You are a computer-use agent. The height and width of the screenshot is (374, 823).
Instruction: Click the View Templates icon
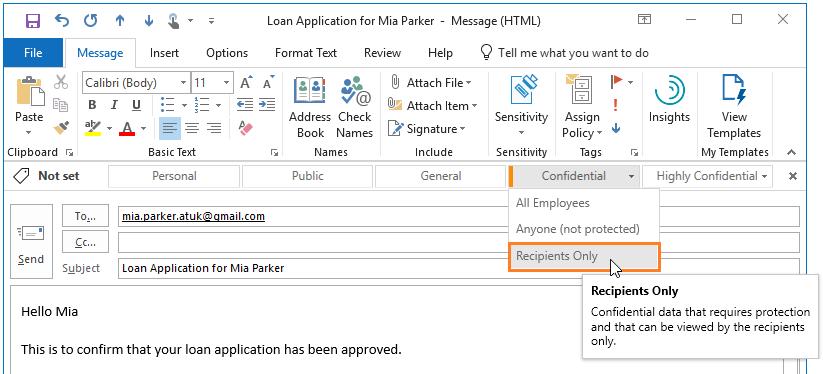click(x=733, y=107)
